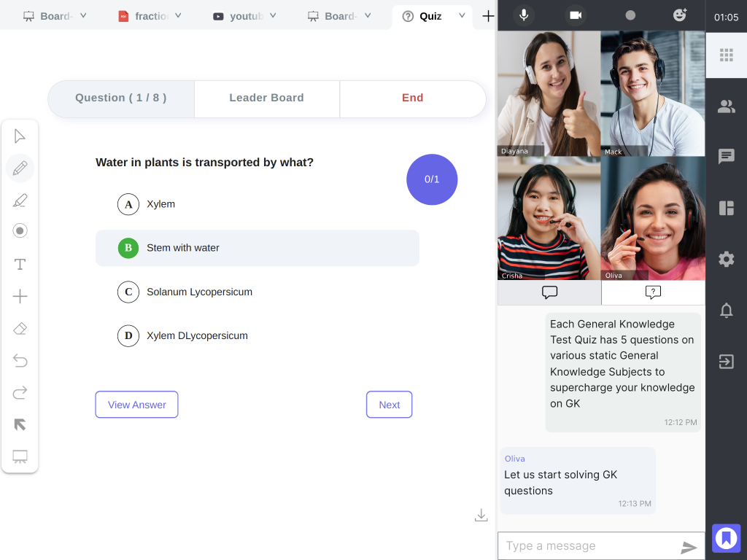Click the undo arrow icon
The height and width of the screenshot is (560, 747).
click(20, 360)
